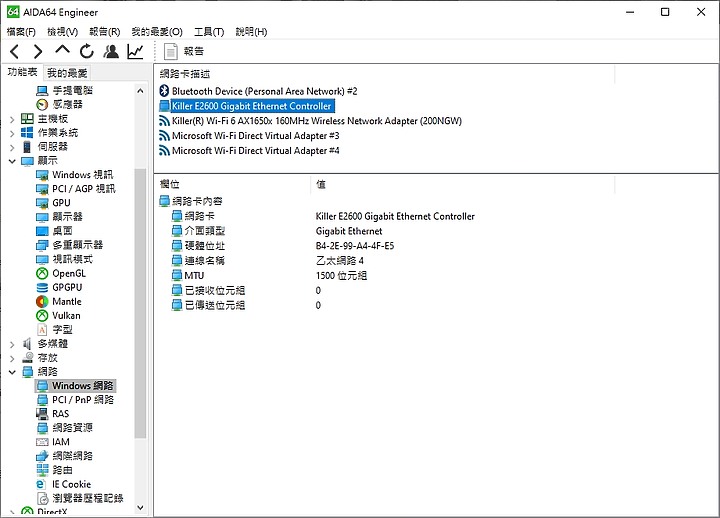The width and height of the screenshot is (720, 518).
Task: Click the 網際網路 icon in tree
Action: [x=42, y=456]
